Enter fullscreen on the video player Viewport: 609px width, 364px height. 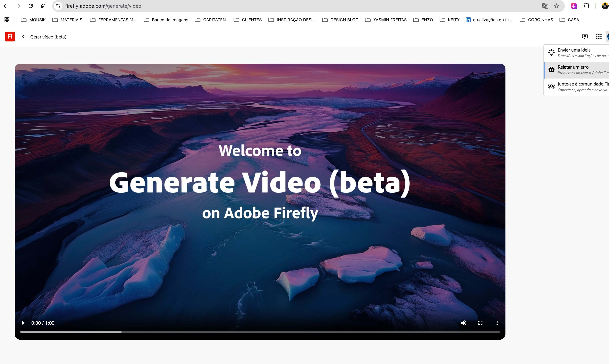(x=480, y=323)
